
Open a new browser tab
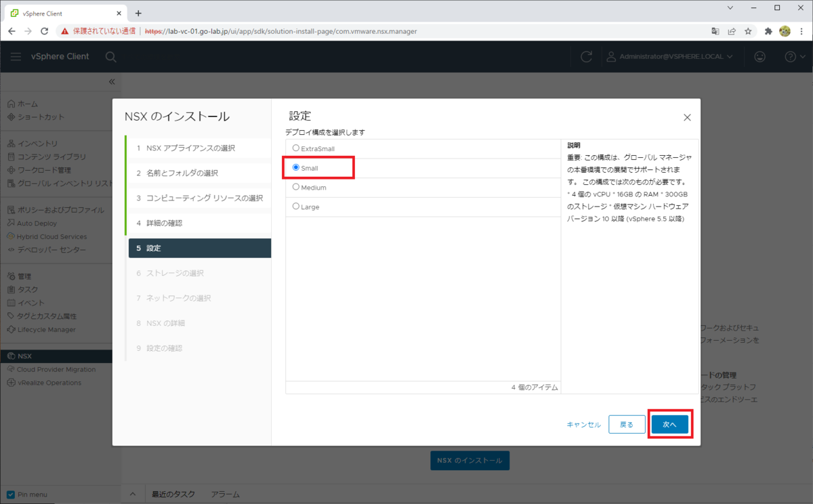(138, 13)
